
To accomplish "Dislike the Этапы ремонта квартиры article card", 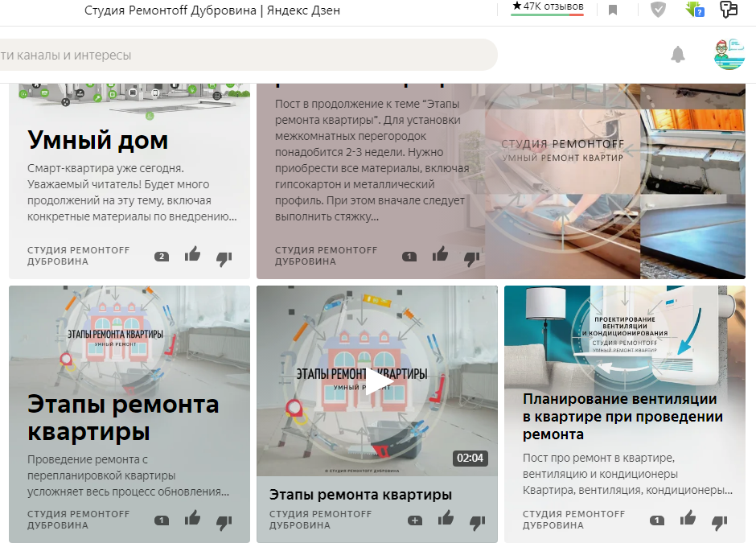I will (224, 522).
